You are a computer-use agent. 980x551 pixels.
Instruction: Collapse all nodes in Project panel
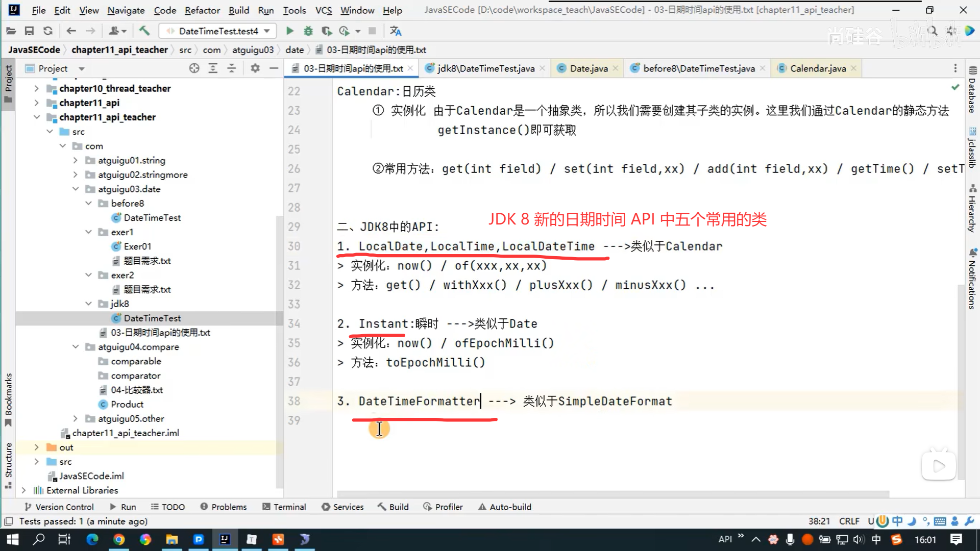pyautogui.click(x=231, y=68)
